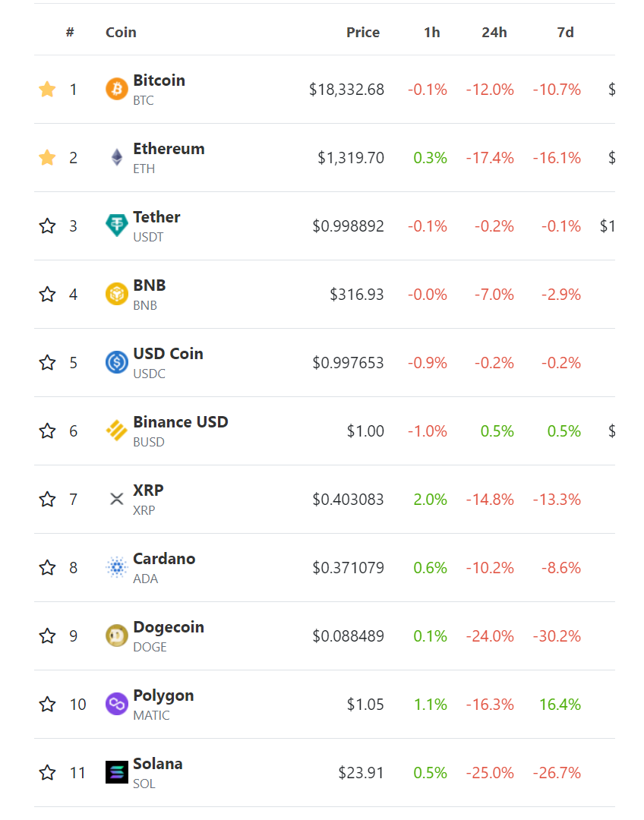The height and width of the screenshot is (820, 644).
Task: Open the Binance USD coin page
Action: (x=180, y=422)
